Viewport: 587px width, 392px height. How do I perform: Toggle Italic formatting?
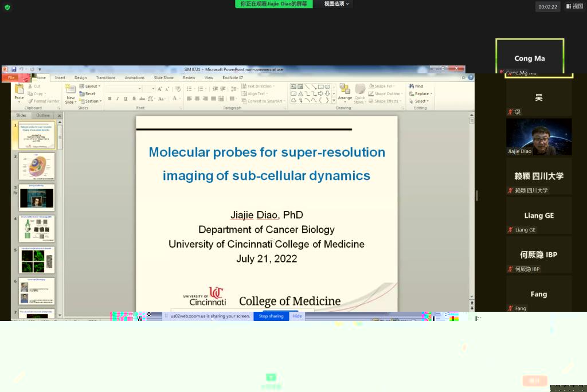click(x=118, y=99)
